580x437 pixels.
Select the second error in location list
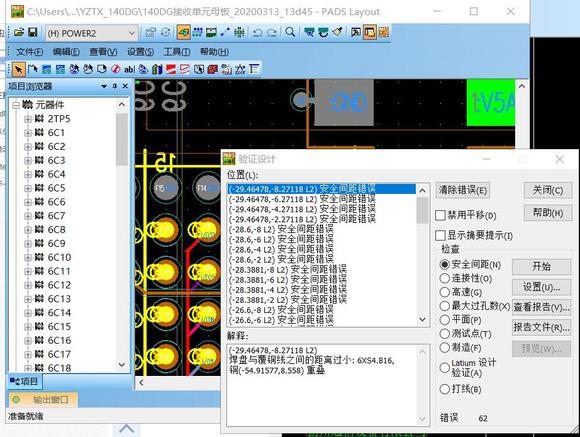[x=302, y=199]
